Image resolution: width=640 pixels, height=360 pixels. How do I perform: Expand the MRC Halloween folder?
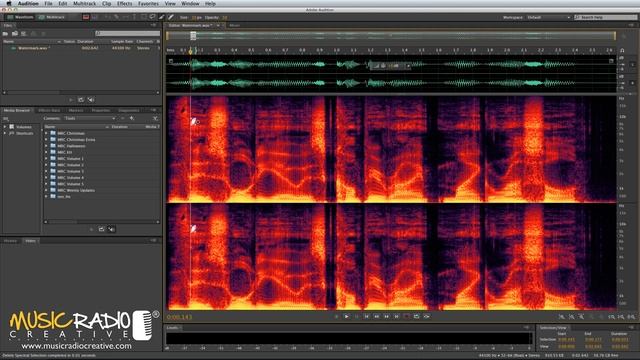pyautogui.click(x=46, y=146)
